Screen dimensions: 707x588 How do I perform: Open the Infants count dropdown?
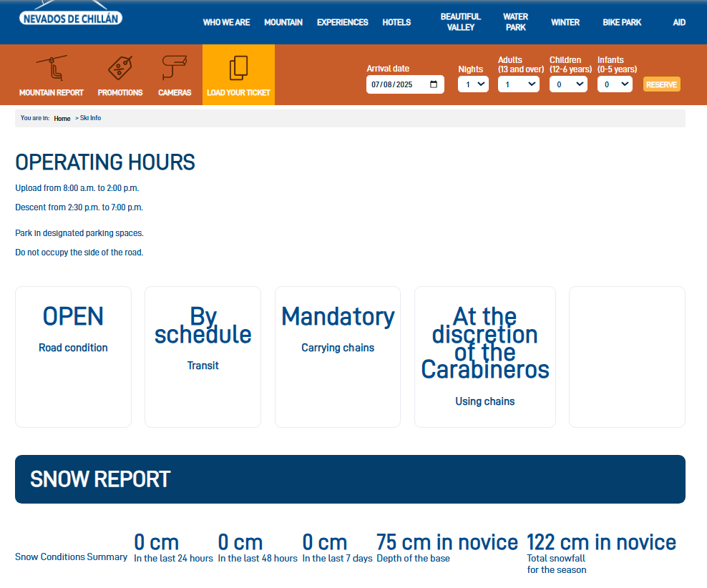coord(615,84)
